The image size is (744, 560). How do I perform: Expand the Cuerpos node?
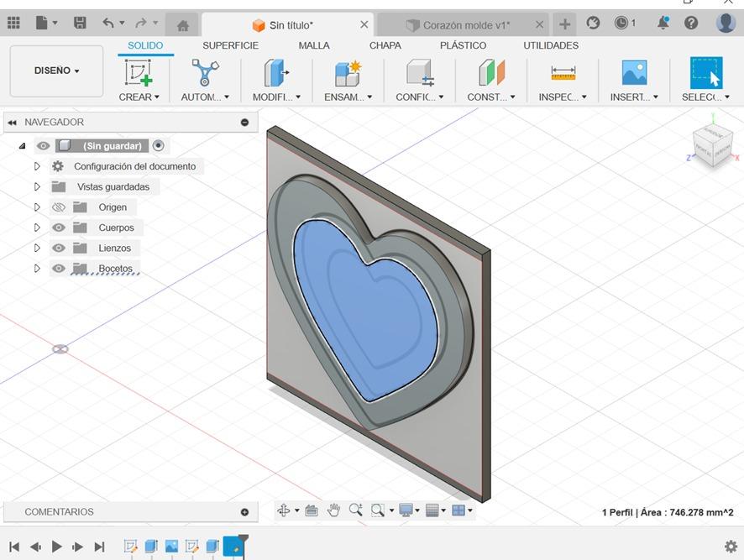pos(37,228)
